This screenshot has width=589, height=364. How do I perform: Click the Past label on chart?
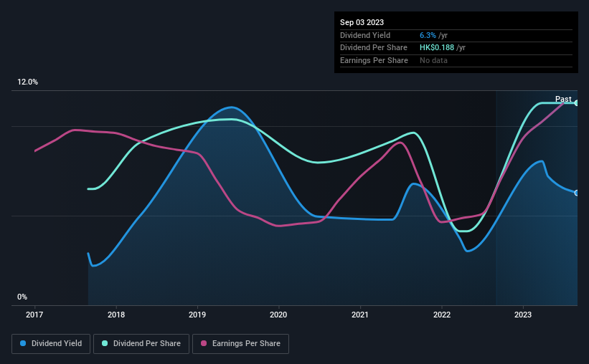563,99
